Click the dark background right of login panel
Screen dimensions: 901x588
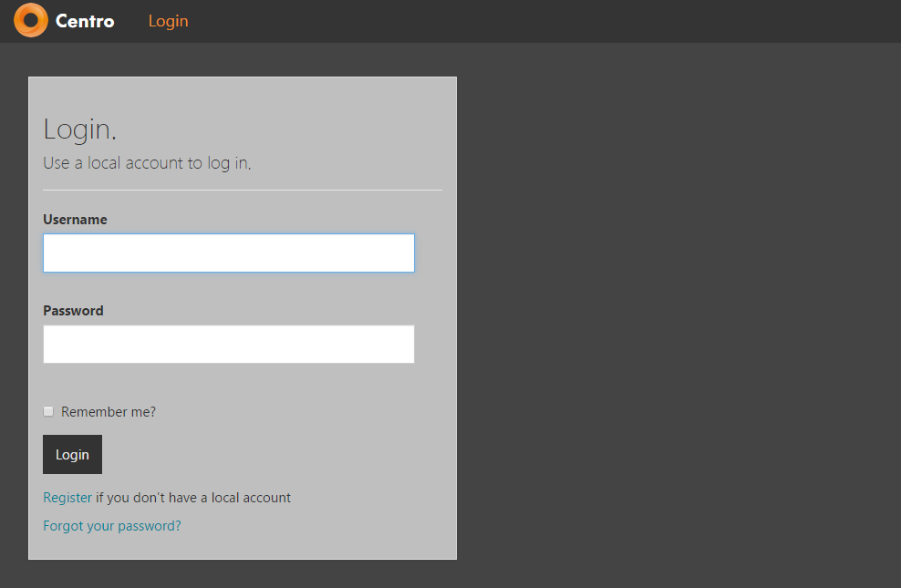675,319
